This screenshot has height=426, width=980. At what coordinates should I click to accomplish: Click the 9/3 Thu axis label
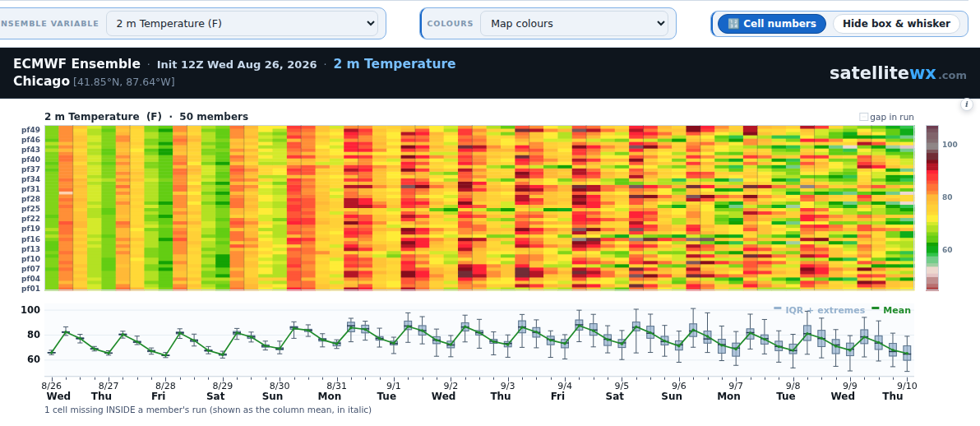point(502,391)
